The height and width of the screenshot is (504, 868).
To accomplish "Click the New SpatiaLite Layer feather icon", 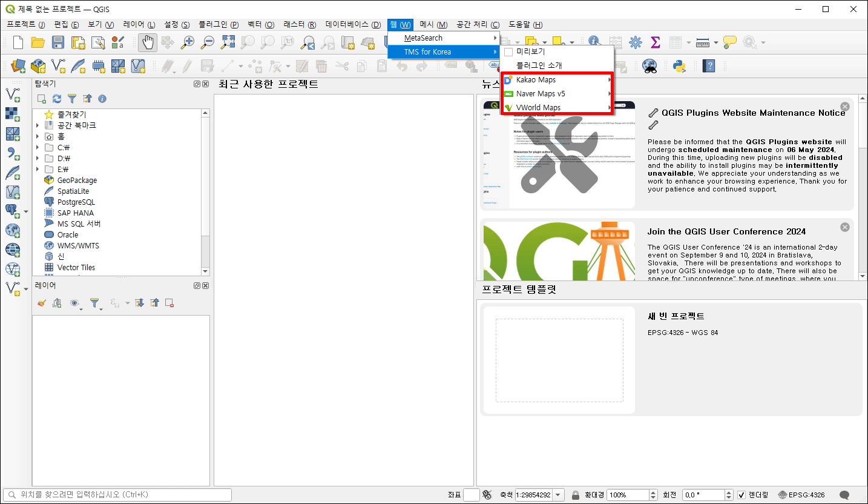I will point(78,65).
